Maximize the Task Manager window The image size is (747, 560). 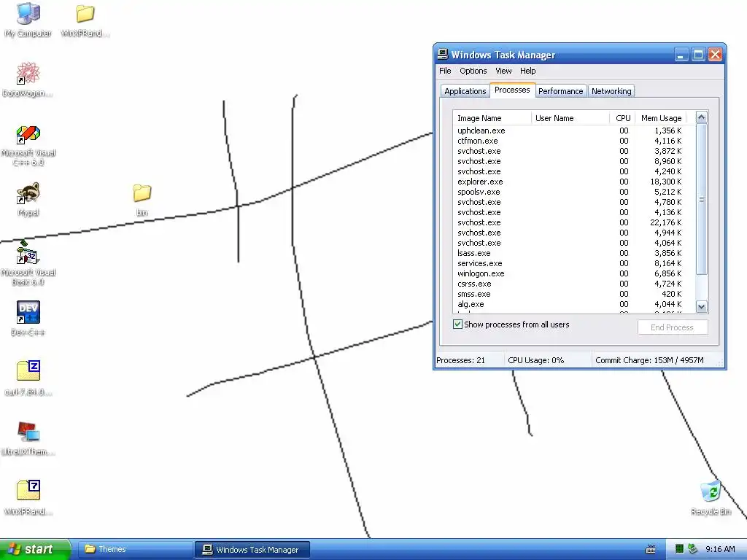coord(698,55)
